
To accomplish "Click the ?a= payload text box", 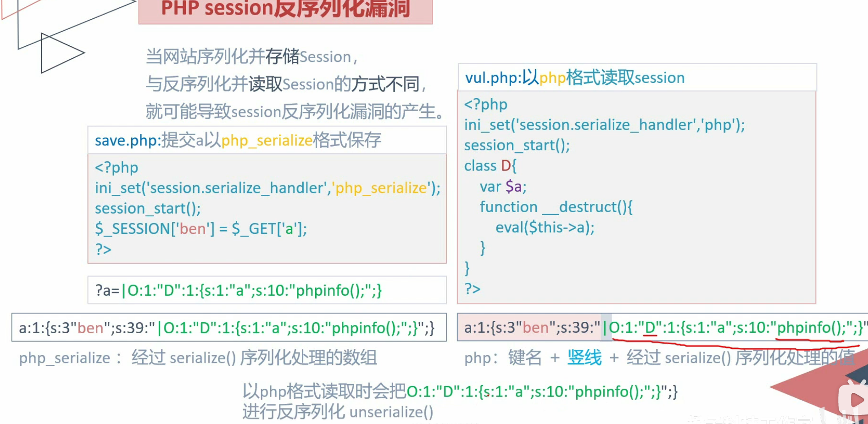I will coord(267,290).
